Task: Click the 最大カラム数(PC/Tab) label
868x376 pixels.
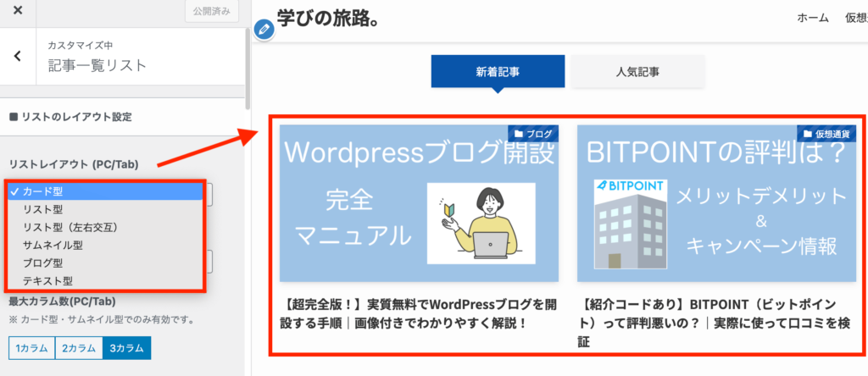Action: [x=62, y=301]
